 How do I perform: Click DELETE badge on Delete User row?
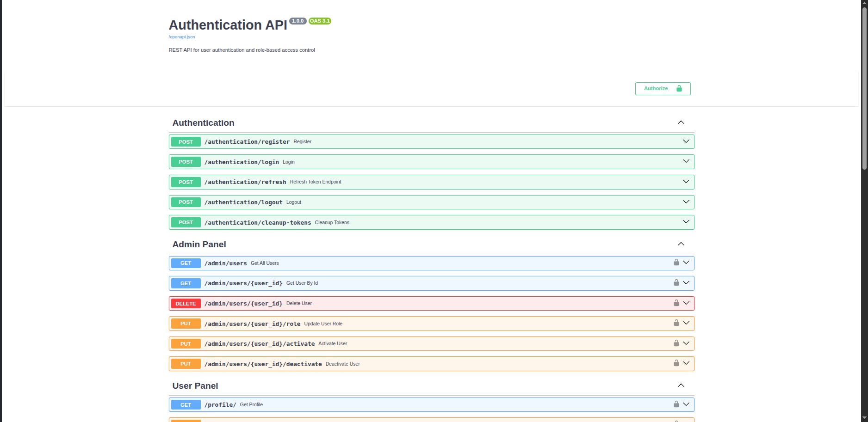pyautogui.click(x=186, y=304)
